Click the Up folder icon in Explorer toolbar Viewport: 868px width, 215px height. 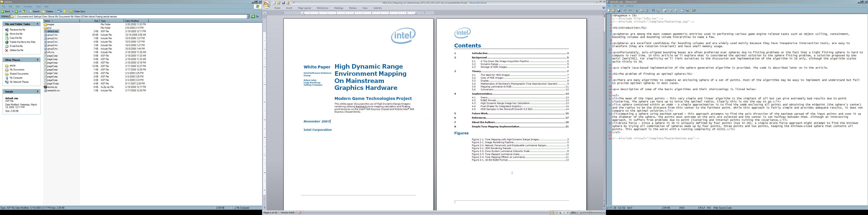(24, 11)
